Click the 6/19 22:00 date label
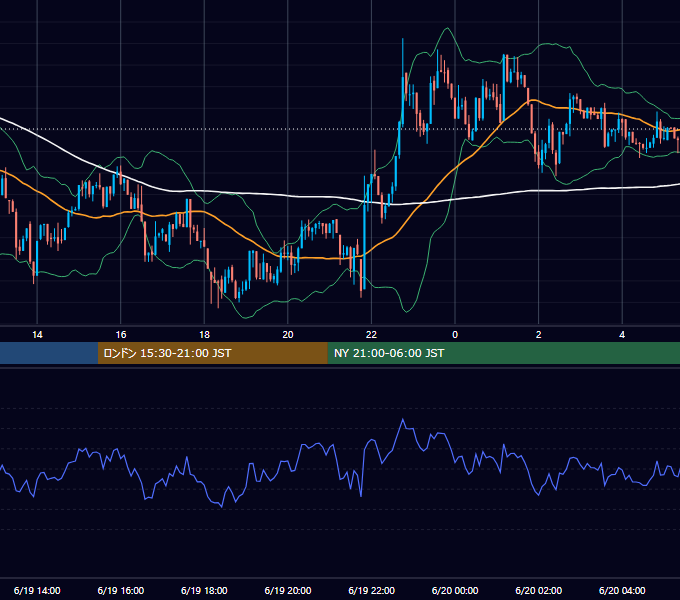The width and height of the screenshot is (680, 600). (372, 590)
